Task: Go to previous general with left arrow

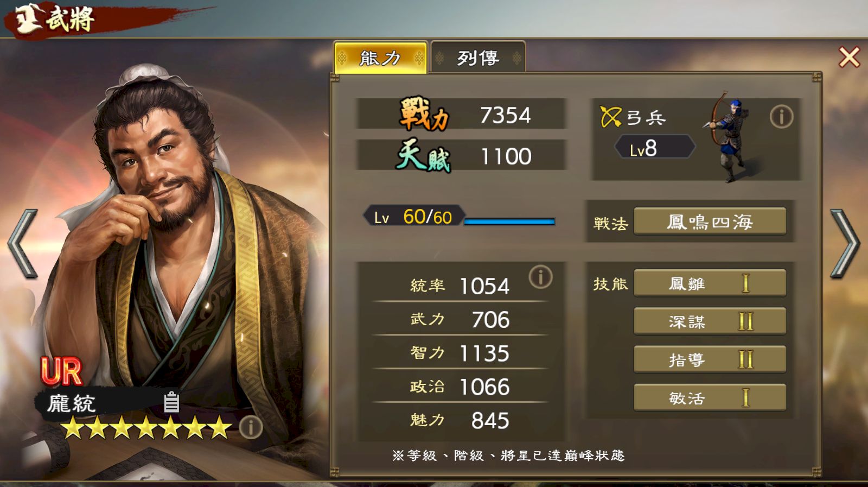Action: coord(23,244)
